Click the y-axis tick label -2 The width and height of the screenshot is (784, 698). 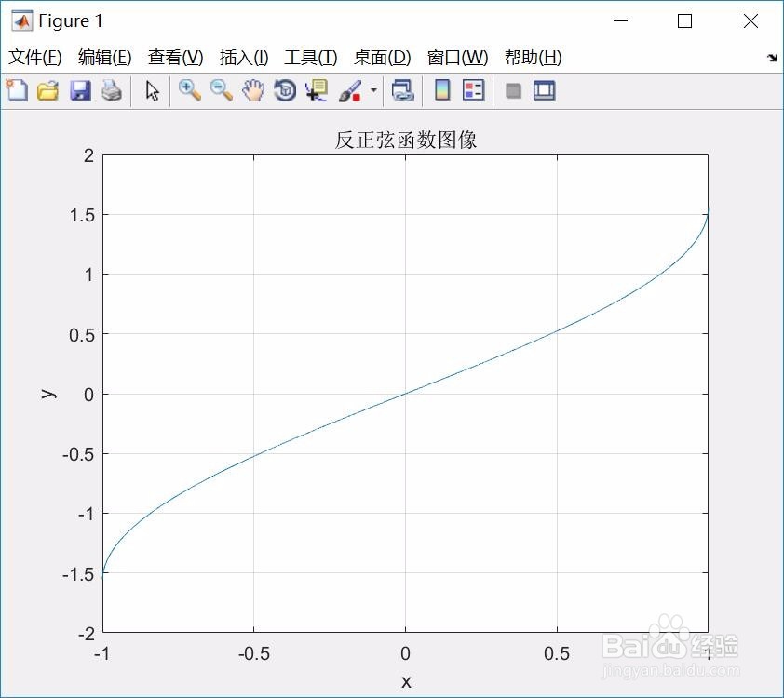click(86, 634)
